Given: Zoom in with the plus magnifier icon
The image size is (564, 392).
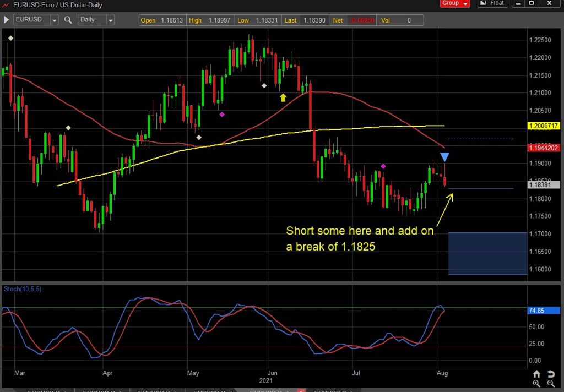Looking at the screenshot, I should click(536, 384).
